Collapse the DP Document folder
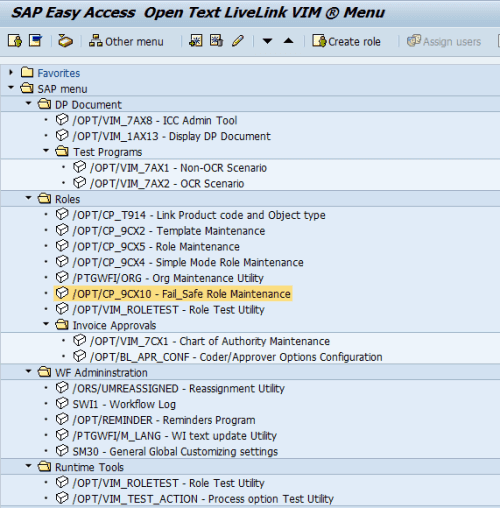 pyautogui.click(x=29, y=104)
